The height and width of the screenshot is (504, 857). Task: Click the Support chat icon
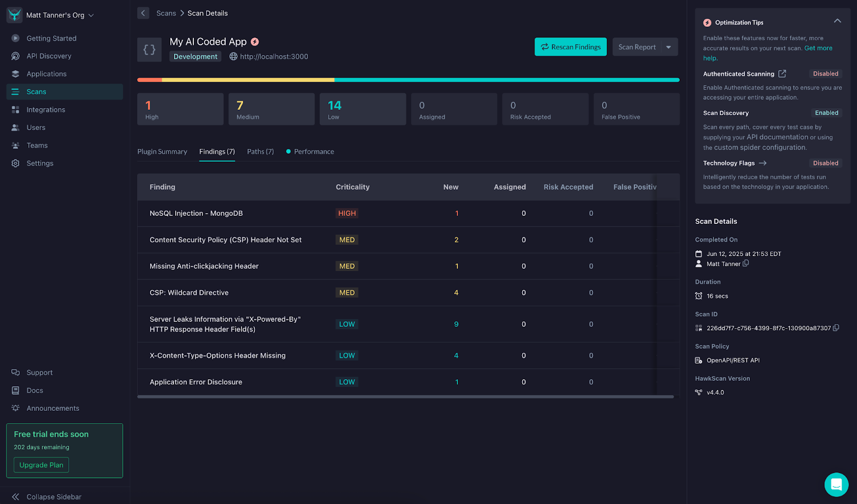[x=16, y=372]
